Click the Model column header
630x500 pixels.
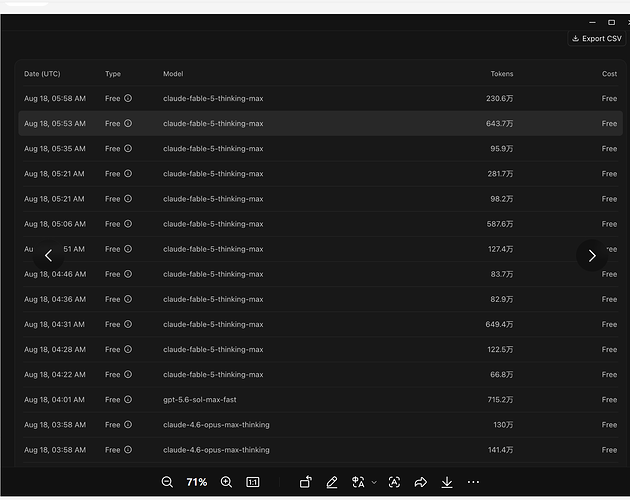[x=173, y=74]
